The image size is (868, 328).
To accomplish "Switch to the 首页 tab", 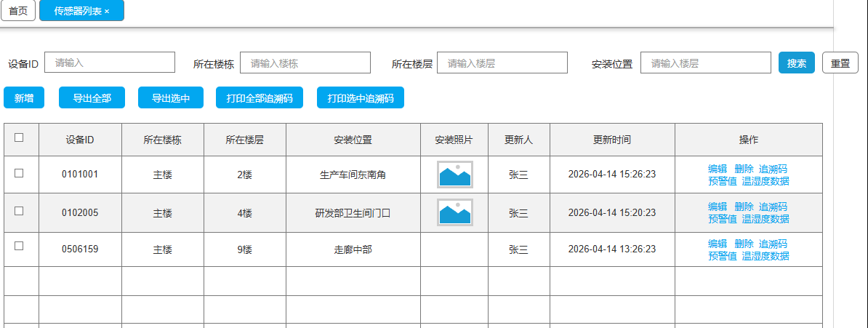I will 18,10.
